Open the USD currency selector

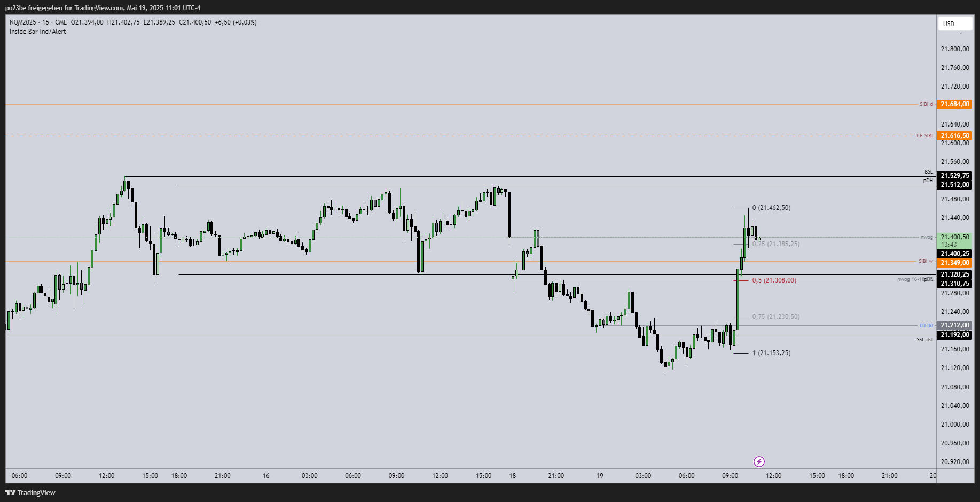pyautogui.click(x=954, y=23)
